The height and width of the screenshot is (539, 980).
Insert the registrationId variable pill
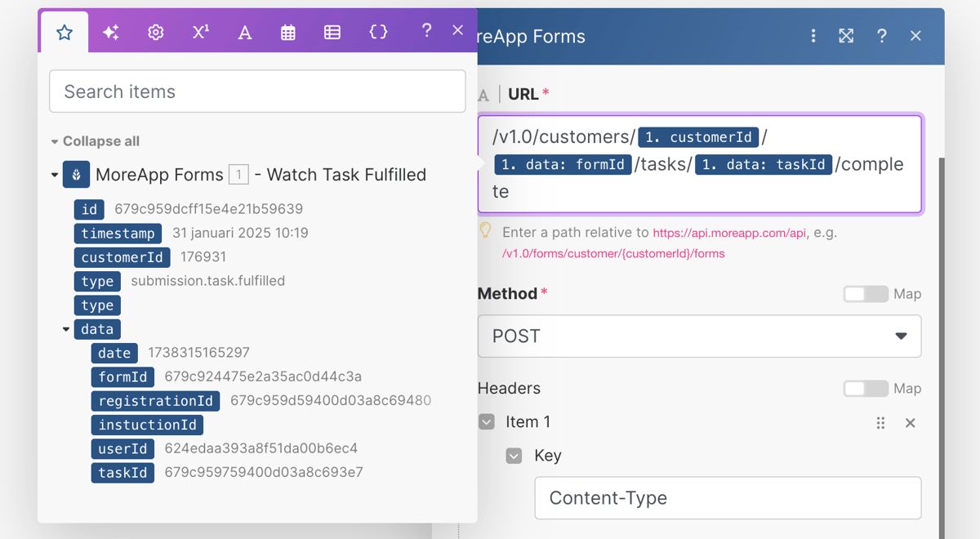[x=155, y=401]
